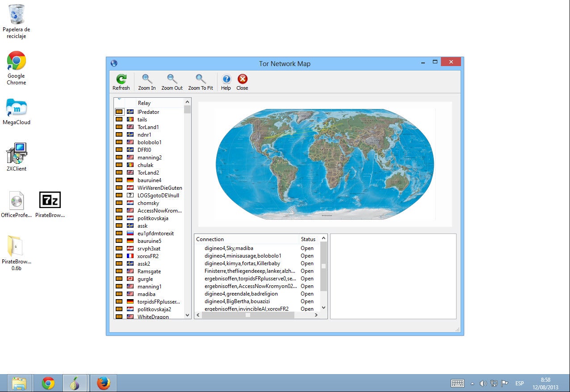570x392 pixels.
Task: Select the politkovskaja relay
Action: pos(153,218)
